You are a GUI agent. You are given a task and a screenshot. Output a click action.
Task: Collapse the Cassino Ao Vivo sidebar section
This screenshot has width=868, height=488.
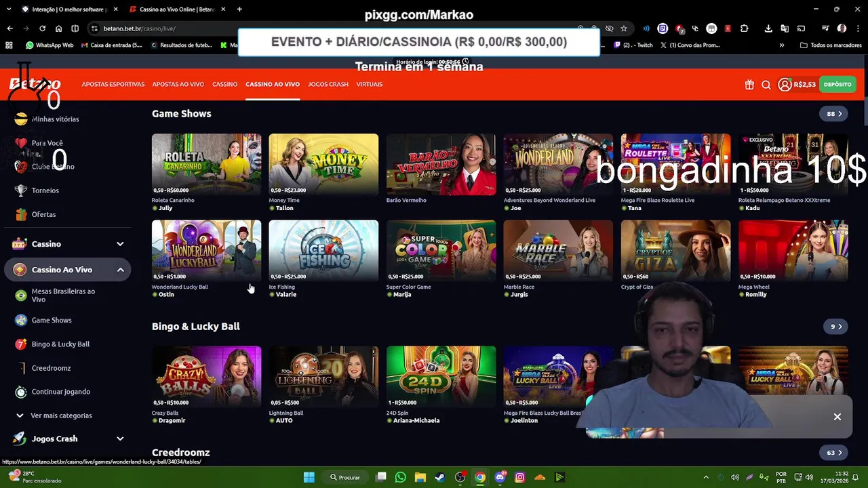tap(120, 270)
